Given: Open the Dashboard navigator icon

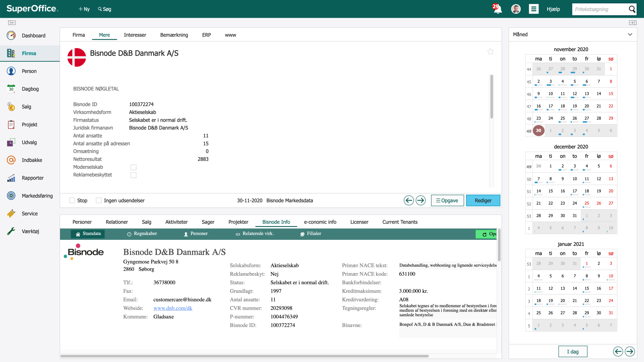Looking at the screenshot, I should [x=11, y=35].
